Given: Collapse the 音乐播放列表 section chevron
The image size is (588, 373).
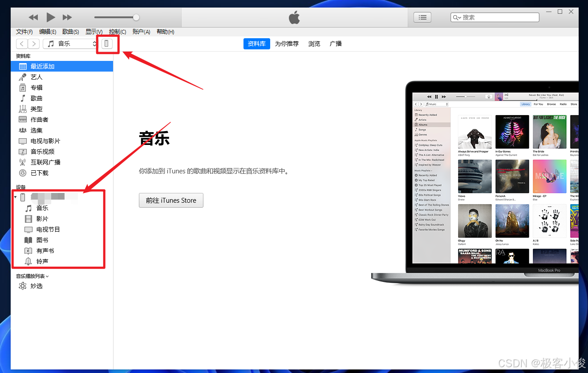Looking at the screenshot, I should point(47,276).
